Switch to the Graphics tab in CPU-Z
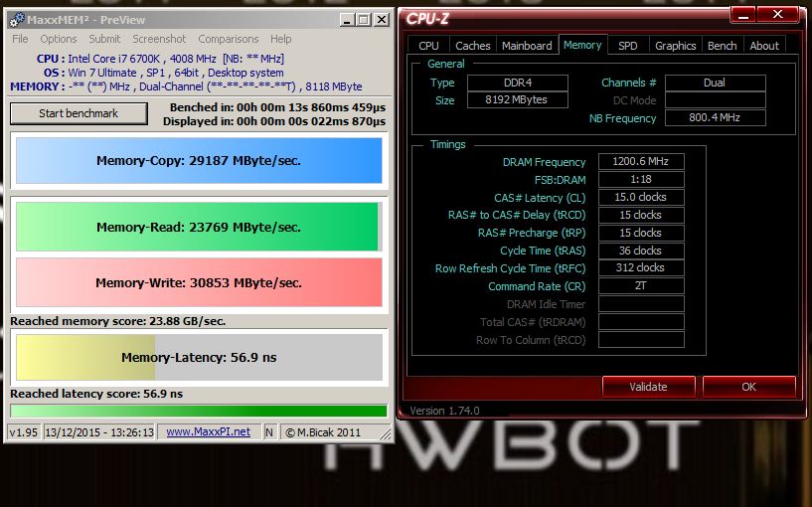The width and height of the screenshot is (812, 507). (675, 46)
